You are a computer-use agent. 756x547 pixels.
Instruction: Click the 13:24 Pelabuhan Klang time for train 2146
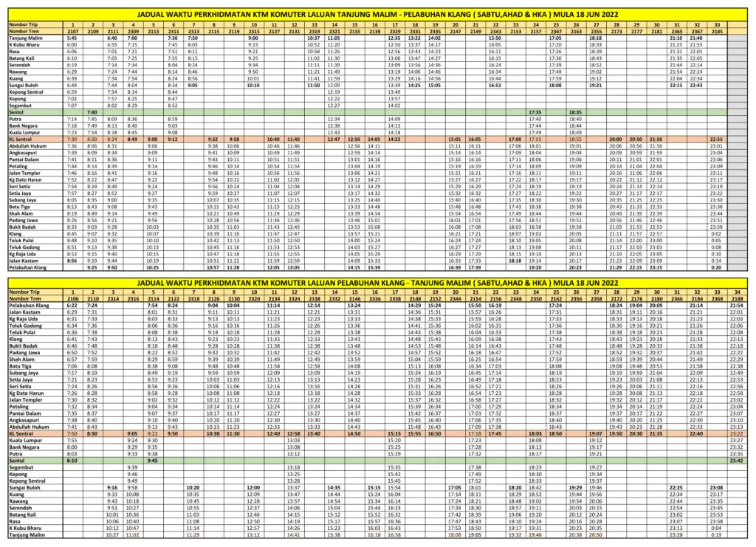[354, 306]
